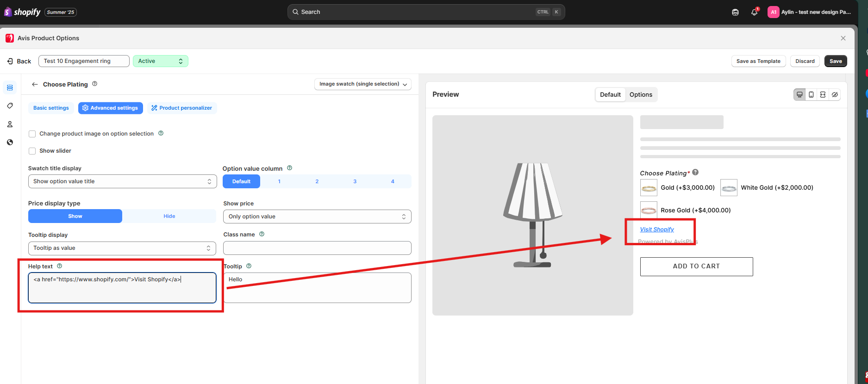The height and width of the screenshot is (384, 868).
Task: Enable Change product image on option selection
Action: (32, 134)
